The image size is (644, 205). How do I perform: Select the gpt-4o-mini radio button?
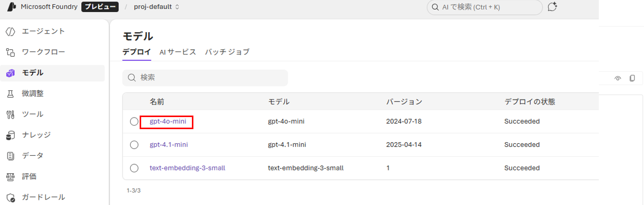point(134,122)
